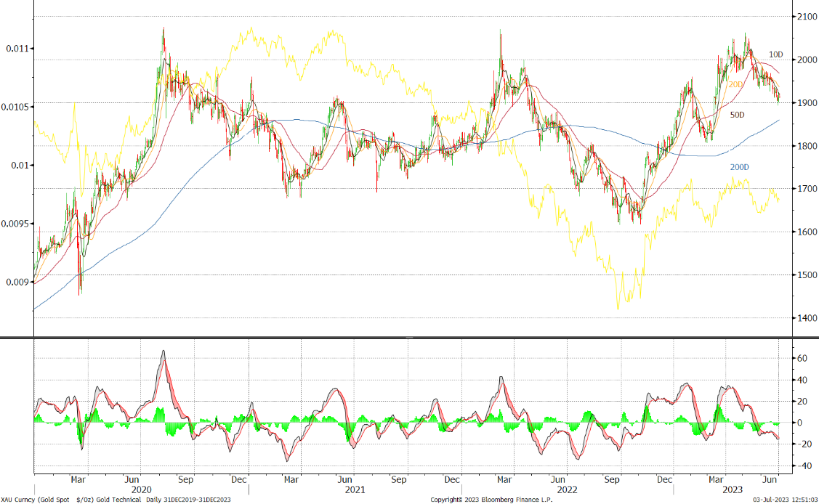Select the 0.01 left axis value

click(18, 166)
